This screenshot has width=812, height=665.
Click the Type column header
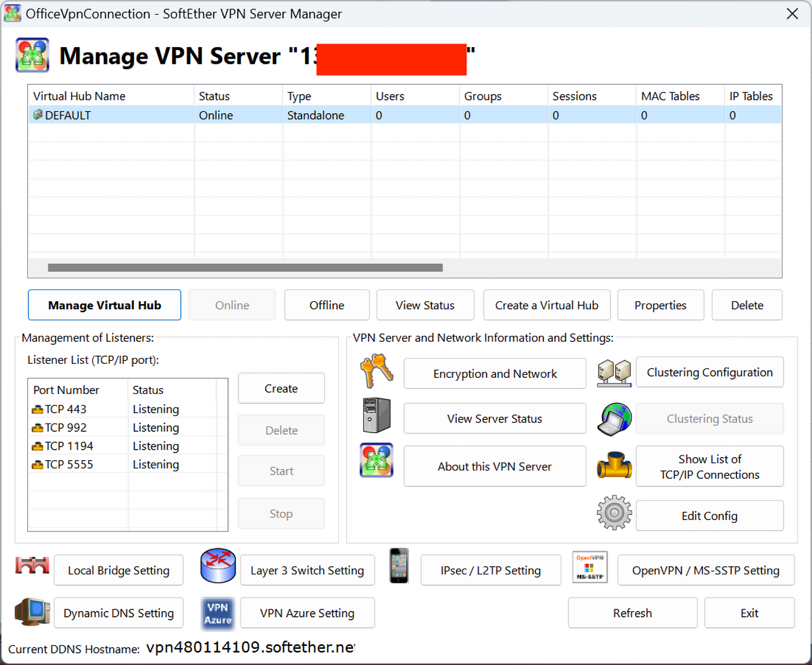click(327, 96)
